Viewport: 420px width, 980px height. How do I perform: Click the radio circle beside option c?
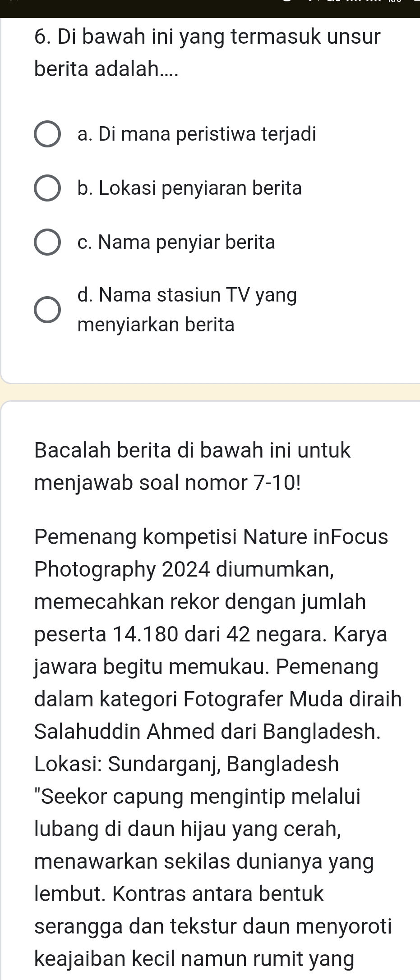47,243
